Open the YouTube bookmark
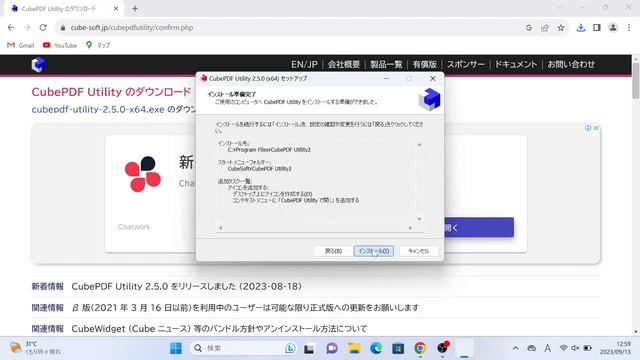The height and width of the screenshot is (360, 640). pyautogui.click(x=60, y=45)
